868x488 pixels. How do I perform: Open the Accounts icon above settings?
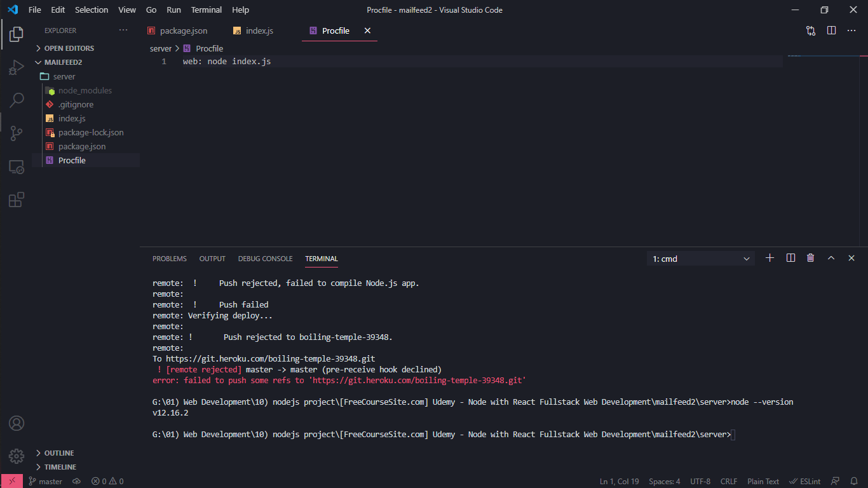click(x=16, y=423)
